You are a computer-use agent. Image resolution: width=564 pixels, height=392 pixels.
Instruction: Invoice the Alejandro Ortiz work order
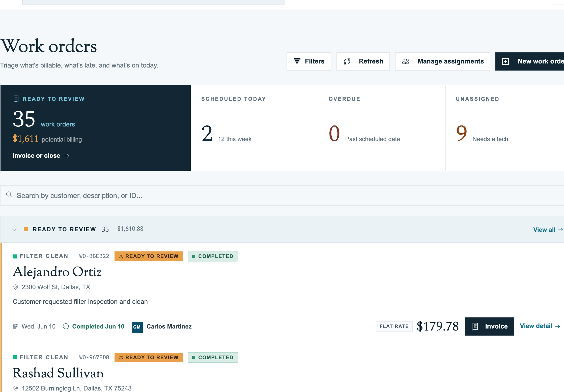point(490,326)
